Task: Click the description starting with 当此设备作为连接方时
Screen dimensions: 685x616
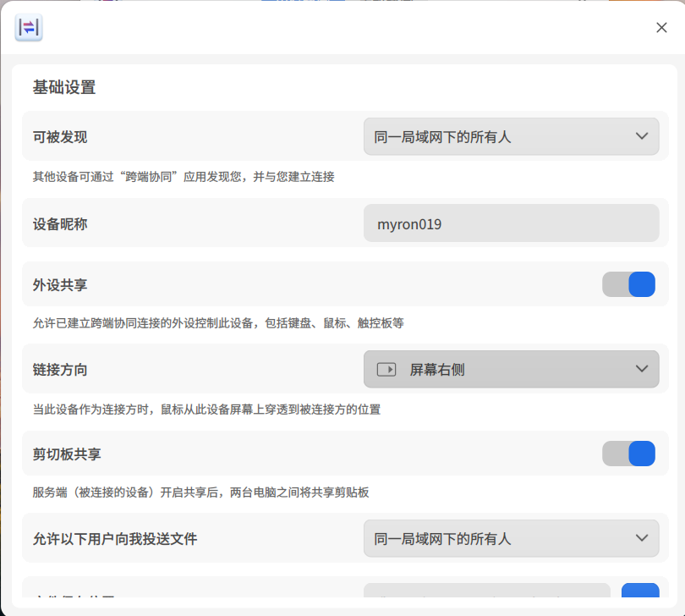Action: click(x=206, y=410)
